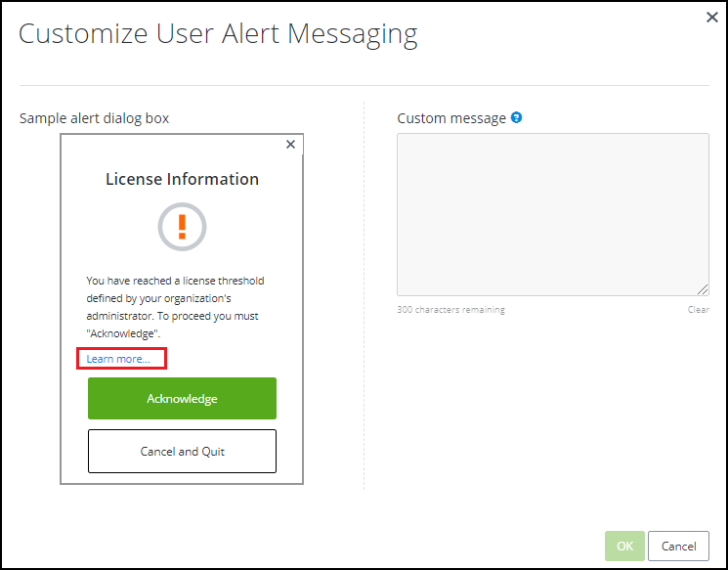The height and width of the screenshot is (570, 728).
Task: Close the Customize User Alert Messaging dialog
Action: [711, 17]
